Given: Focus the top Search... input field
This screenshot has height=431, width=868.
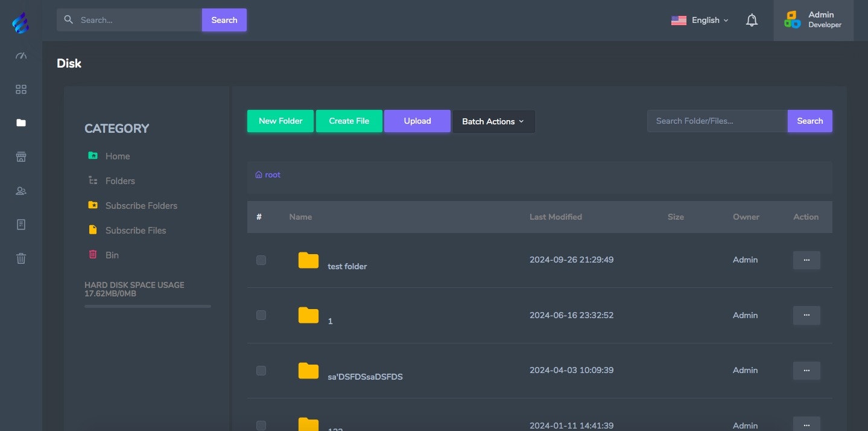Looking at the screenshot, I should 129,20.
